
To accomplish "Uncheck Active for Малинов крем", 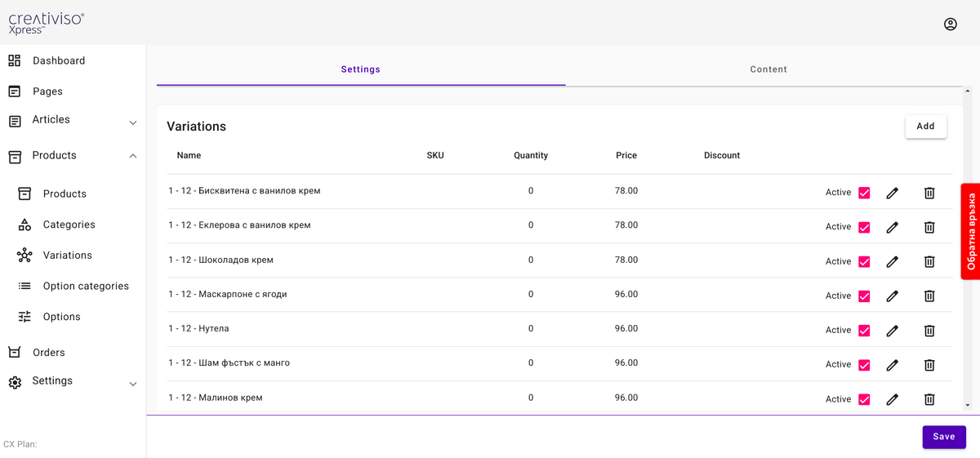I will (864, 399).
